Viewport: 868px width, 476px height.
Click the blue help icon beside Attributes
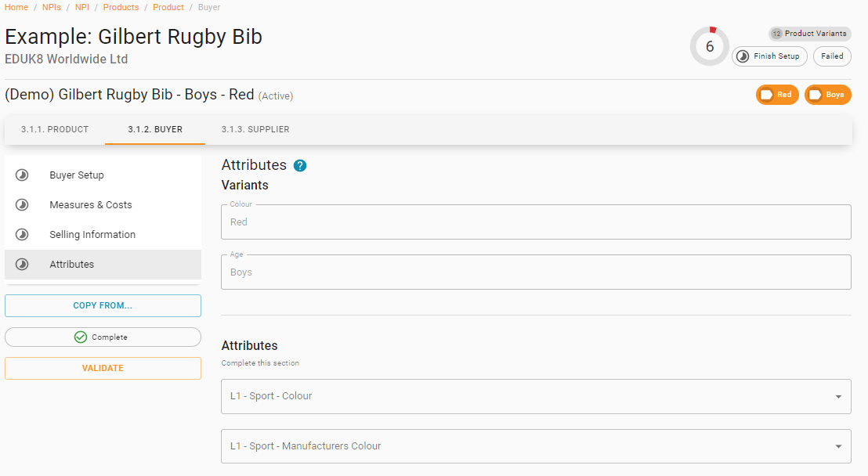pyautogui.click(x=299, y=165)
